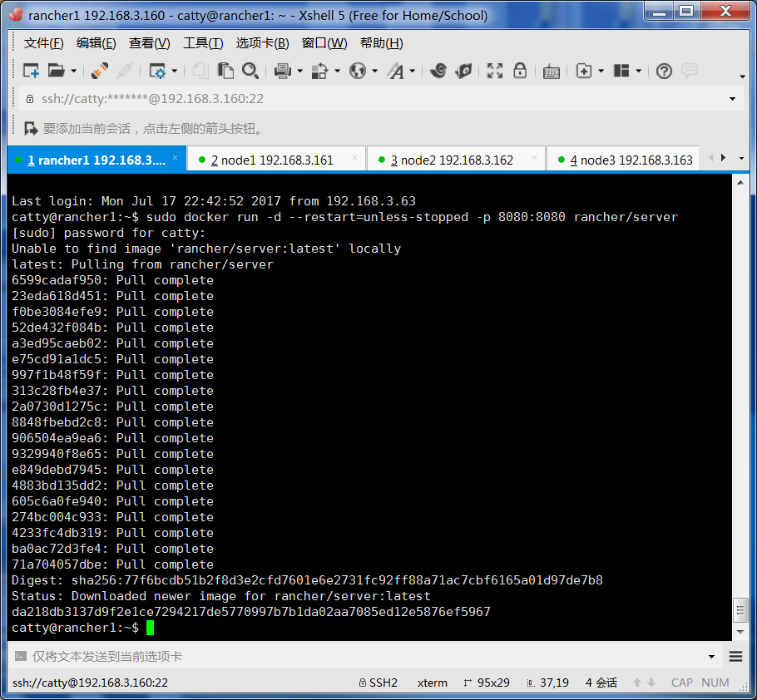Click the SSH2 status bar entry
Screen dimensions: 757x700
pyautogui.click(x=378, y=683)
